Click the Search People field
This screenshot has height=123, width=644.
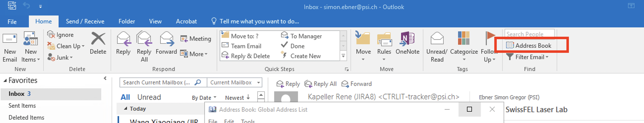(529, 34)
